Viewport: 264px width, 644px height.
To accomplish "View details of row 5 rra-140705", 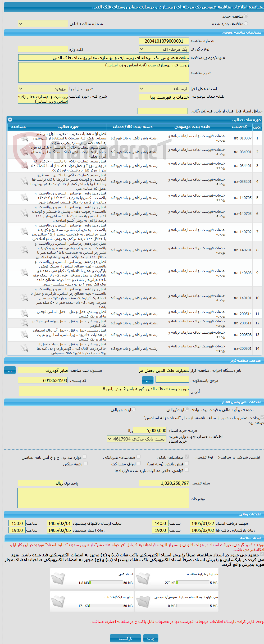I will coord(24,198).
